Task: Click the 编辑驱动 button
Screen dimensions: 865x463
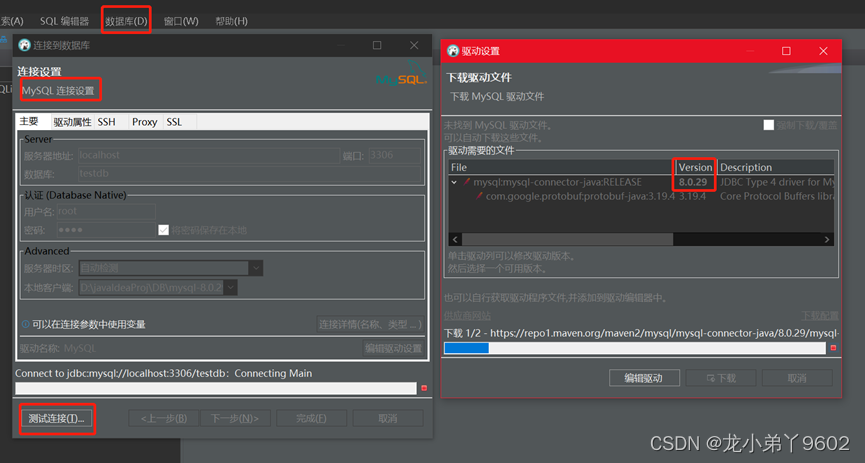Action: click(x=644, y=378)
